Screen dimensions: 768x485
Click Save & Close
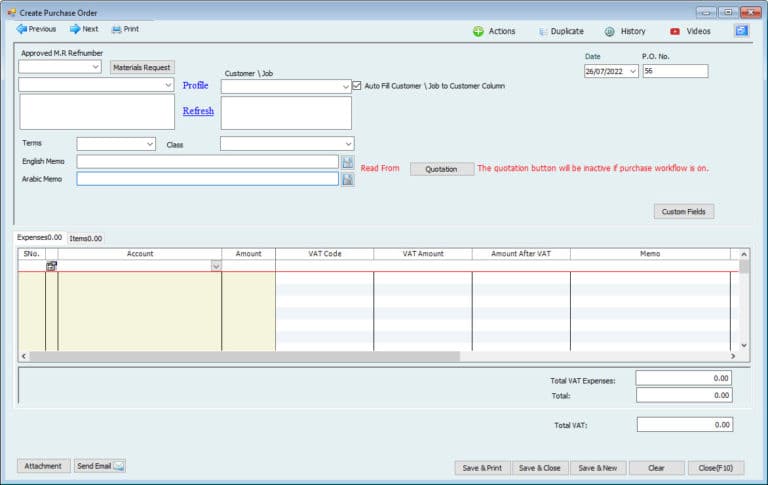point(540,468)
